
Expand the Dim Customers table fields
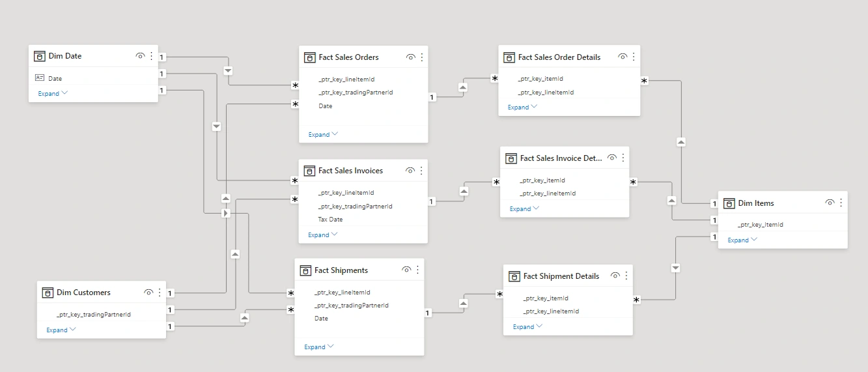click(61, 330)
